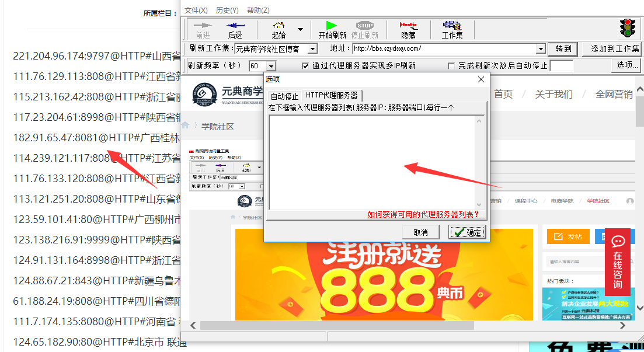Open 如何获得可用的代理服务器列表 link

tap(423, 215)
